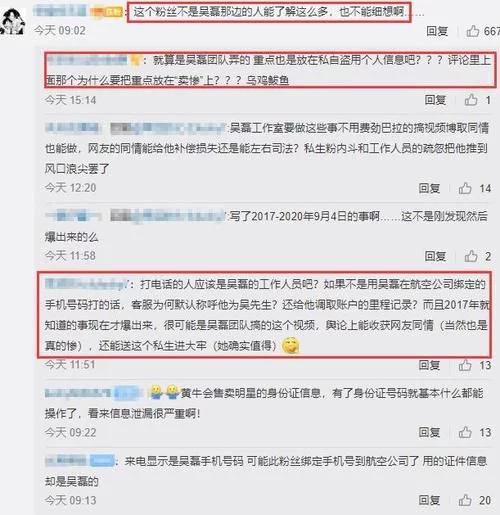Like the top comment with 667 likes
This screenshot has height=515, width=500.
473,31
